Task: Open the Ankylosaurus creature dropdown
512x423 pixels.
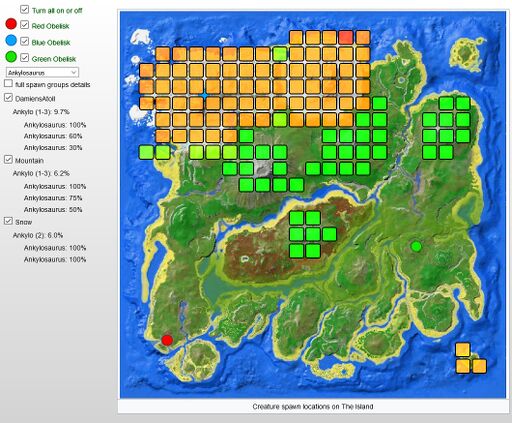Action: [x=42, y=72]
